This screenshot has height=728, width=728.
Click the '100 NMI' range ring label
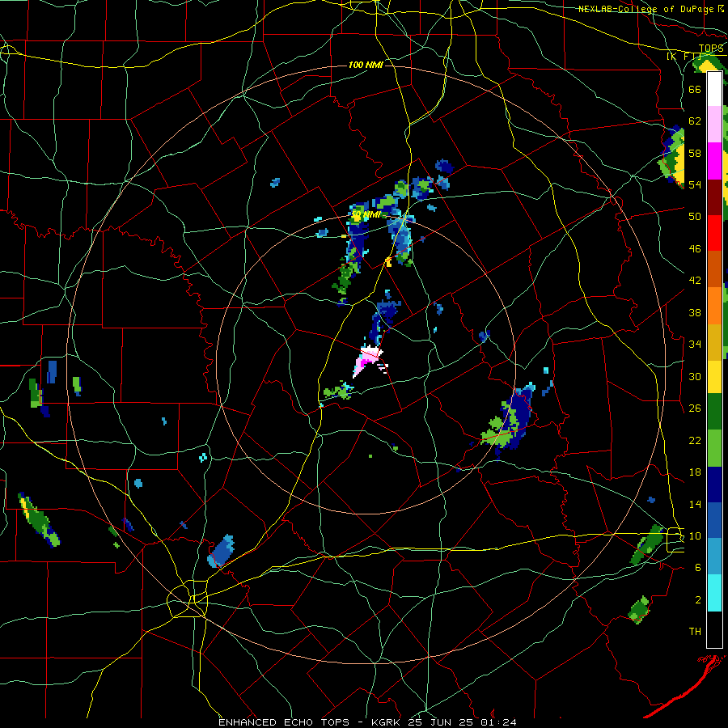pyautogui.click(x=366, y=65)
